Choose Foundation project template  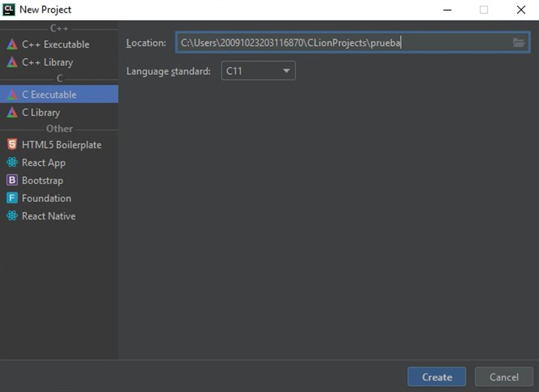coord(59,198)
